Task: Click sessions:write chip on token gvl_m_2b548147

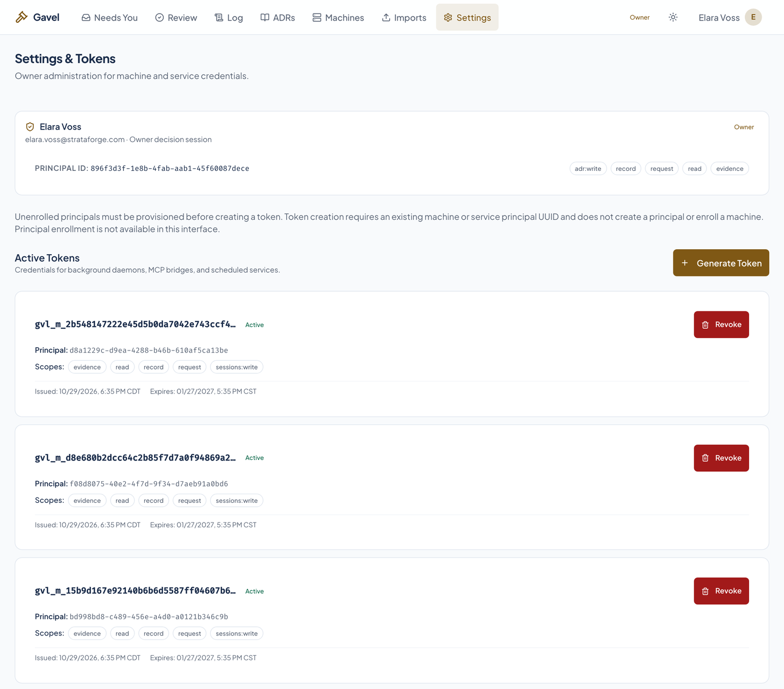Action: 237,367
